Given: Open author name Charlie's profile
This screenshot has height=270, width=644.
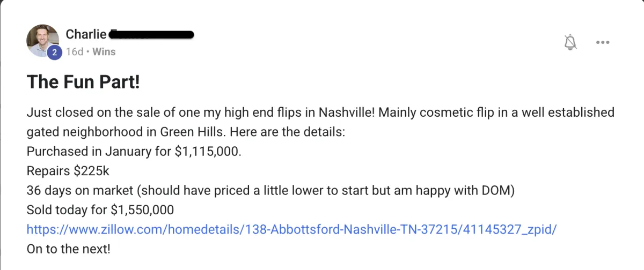Looking at the screenshot, I should [85, 34].
